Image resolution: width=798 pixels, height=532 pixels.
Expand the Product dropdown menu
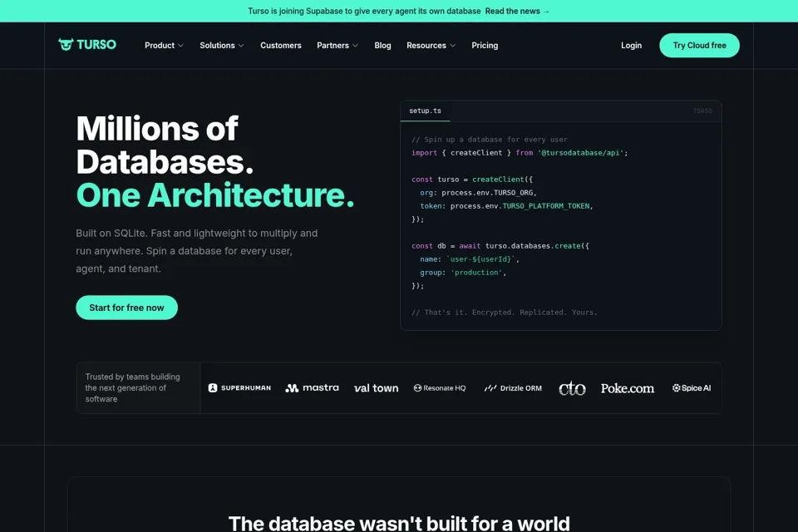[x=164, y=46]
